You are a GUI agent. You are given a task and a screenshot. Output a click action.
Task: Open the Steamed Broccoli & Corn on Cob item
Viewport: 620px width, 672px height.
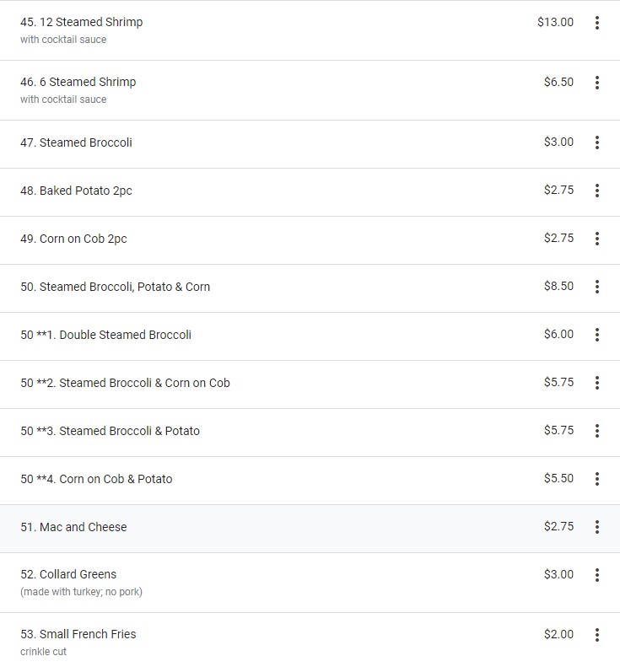point(125,383)
